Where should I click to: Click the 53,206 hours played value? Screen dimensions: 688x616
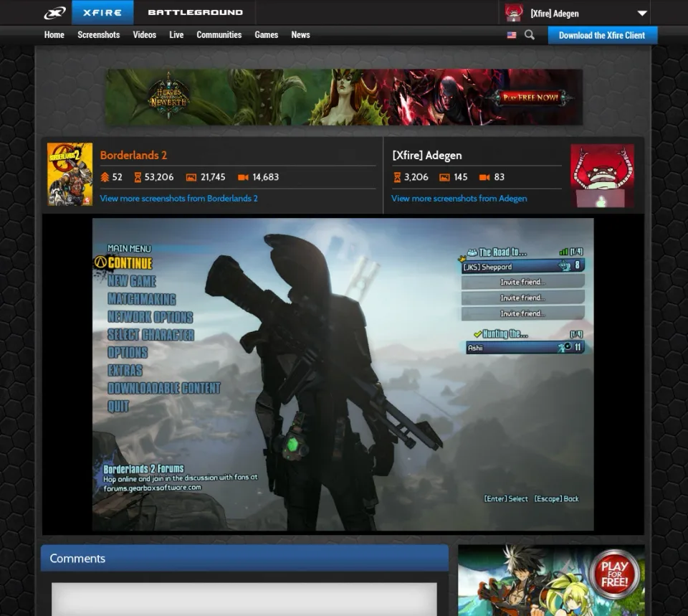pyautogui.click(x=159, y=177)
